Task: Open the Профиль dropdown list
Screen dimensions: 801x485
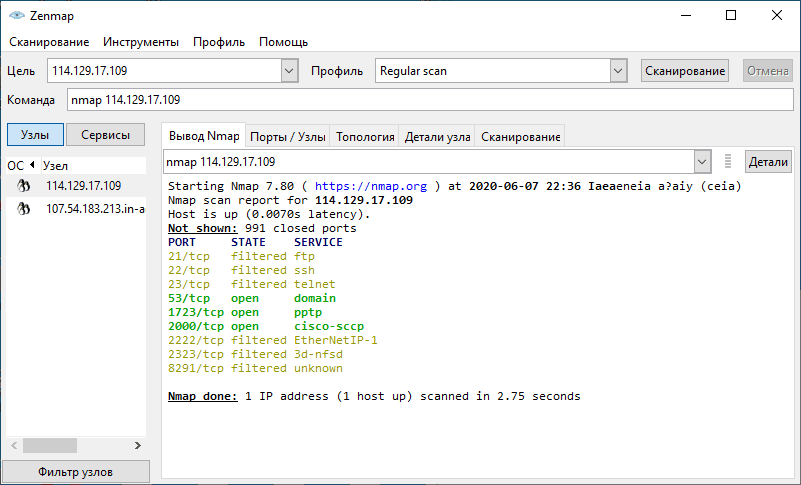Action: pos(619,71)
